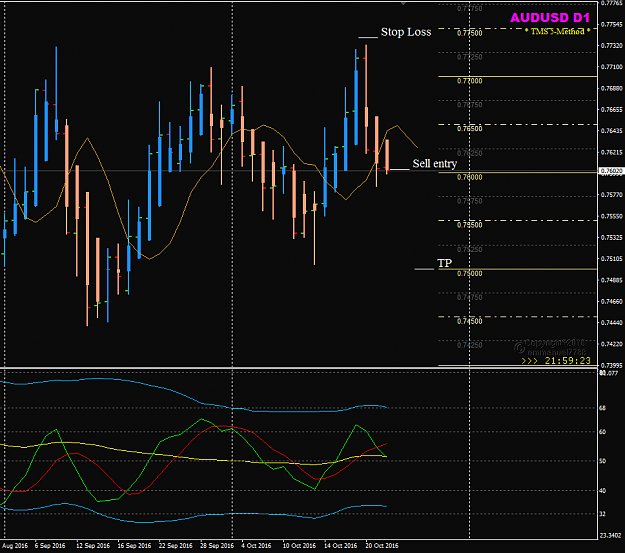Click the indicator scale value 50
Screen dimensions: 625x553
(603, 461)
